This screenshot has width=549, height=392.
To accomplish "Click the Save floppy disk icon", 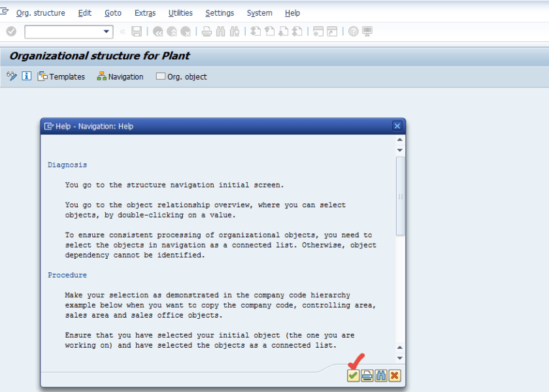I will click(137, 31).
